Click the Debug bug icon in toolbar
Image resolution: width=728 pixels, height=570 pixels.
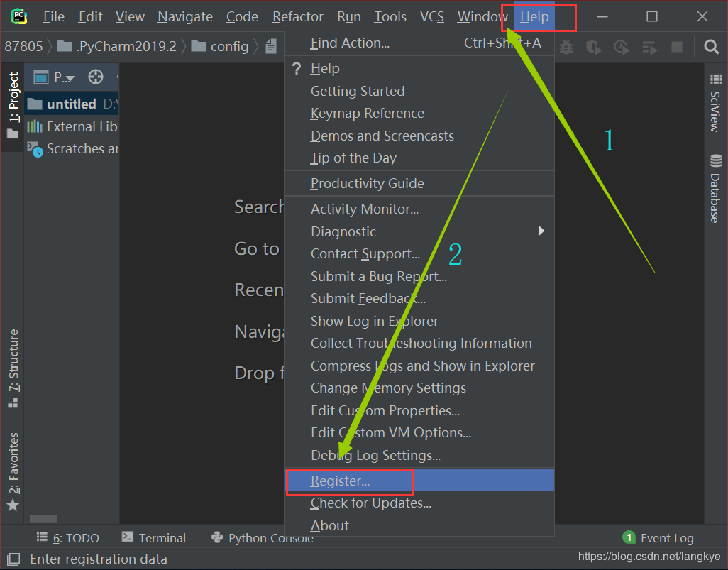point(566,47)
